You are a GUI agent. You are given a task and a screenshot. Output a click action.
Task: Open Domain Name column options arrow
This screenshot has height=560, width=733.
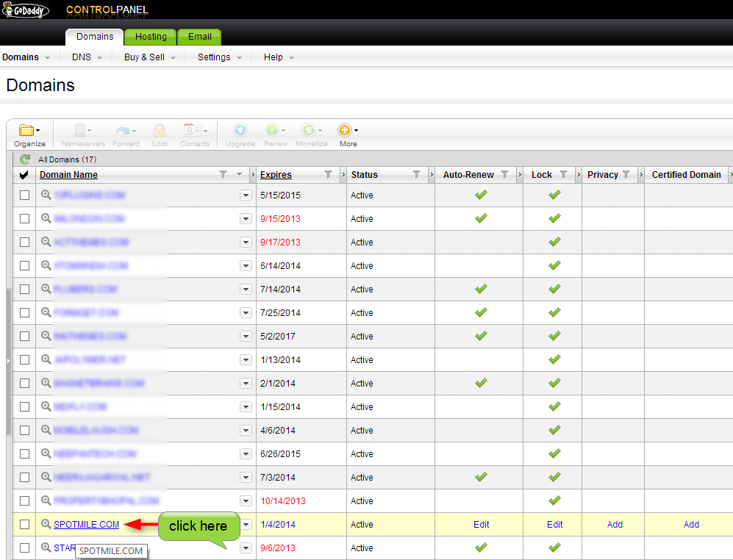coord(240,174)
